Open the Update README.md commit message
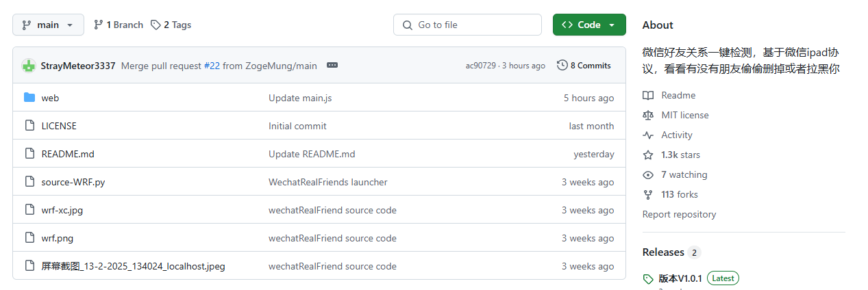 tap(312, 154)
